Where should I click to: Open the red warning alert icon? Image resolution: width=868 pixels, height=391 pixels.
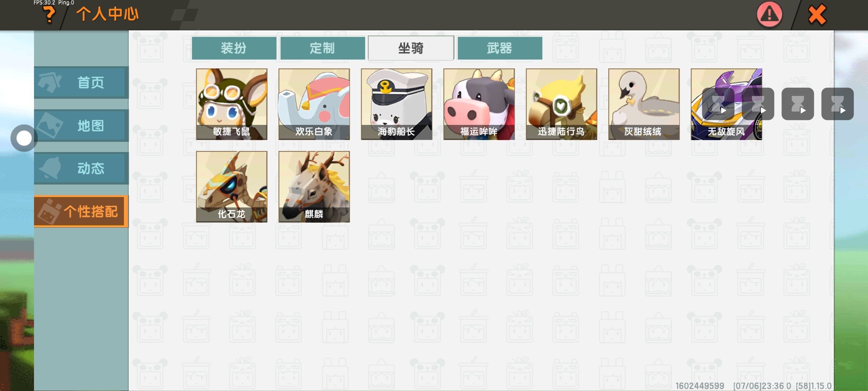(x=769, y=14)
